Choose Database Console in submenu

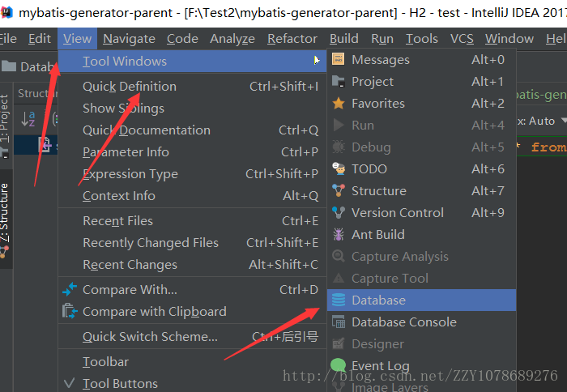point(422,322)
